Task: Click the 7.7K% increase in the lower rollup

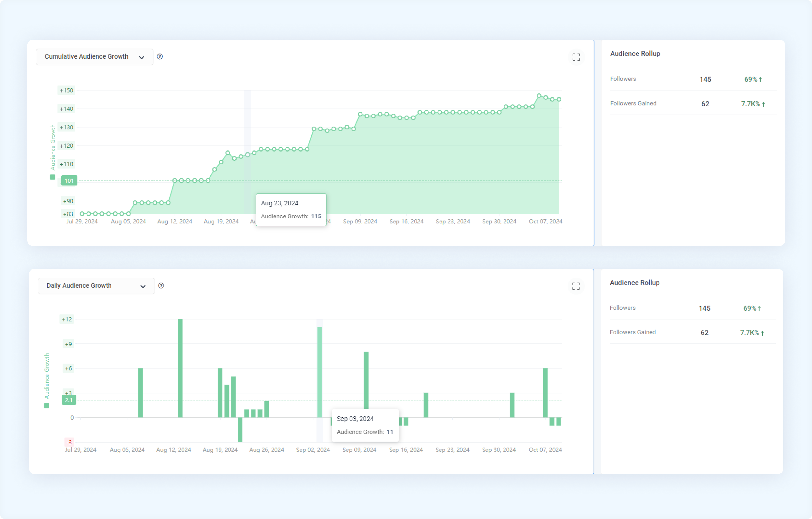Action: [752, 333]
